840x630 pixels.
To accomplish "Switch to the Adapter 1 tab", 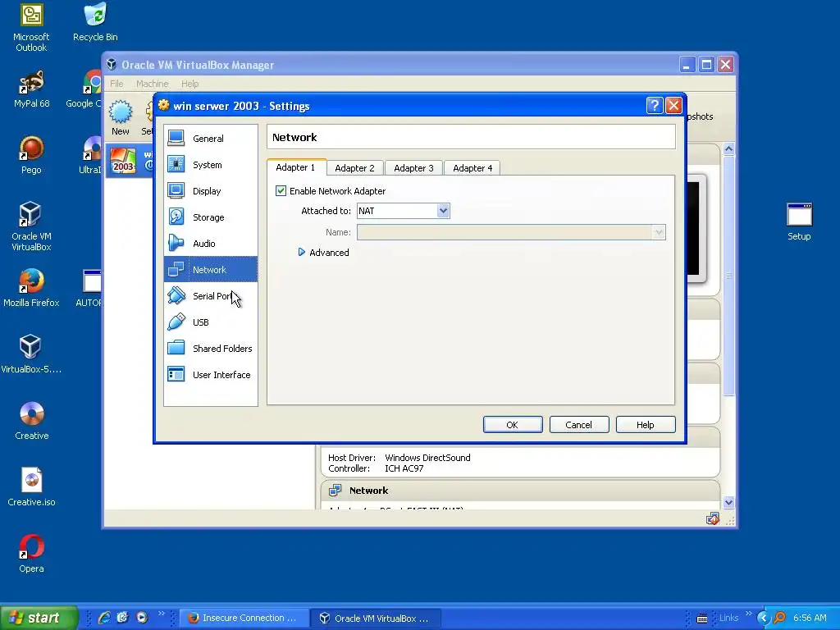I will [295, 167].
